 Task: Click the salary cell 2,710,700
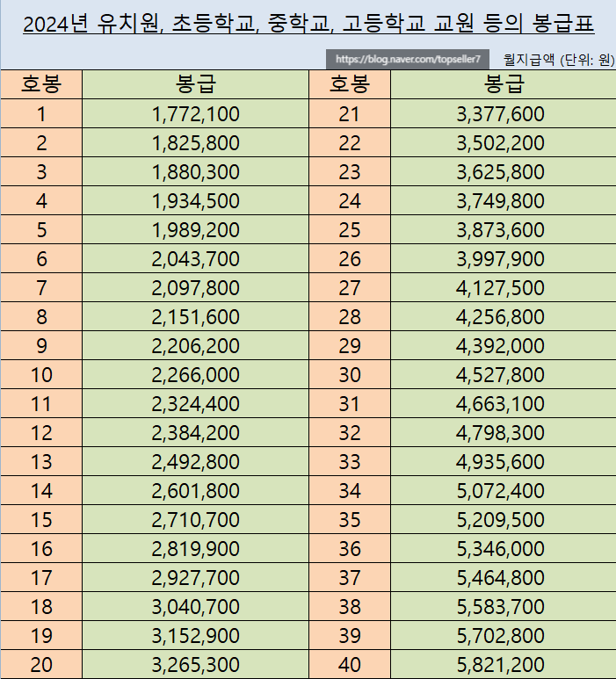tap(195, 520)
